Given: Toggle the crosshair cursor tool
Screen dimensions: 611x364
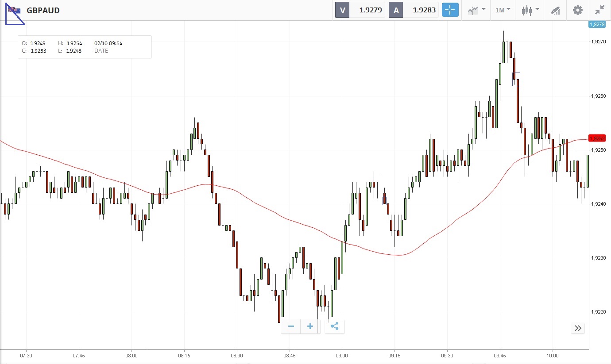Looking at the screenshot, I should click(450, 10).
